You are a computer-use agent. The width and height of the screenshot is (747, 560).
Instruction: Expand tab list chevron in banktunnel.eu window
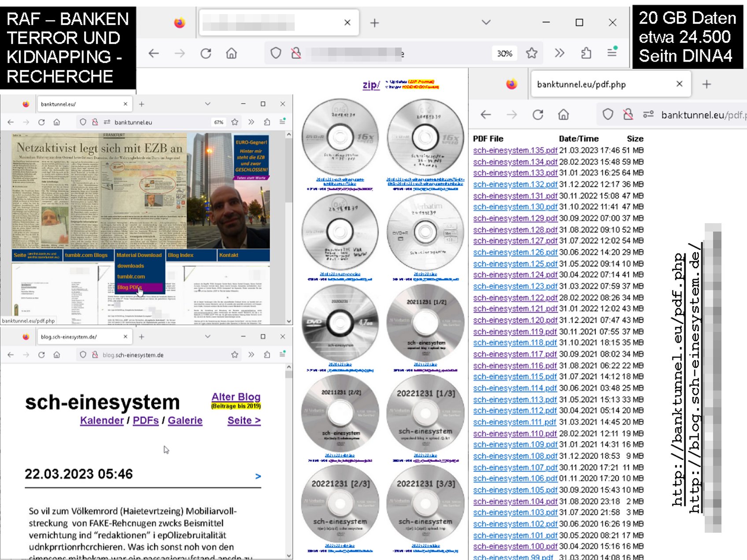(x=207, y=104)
